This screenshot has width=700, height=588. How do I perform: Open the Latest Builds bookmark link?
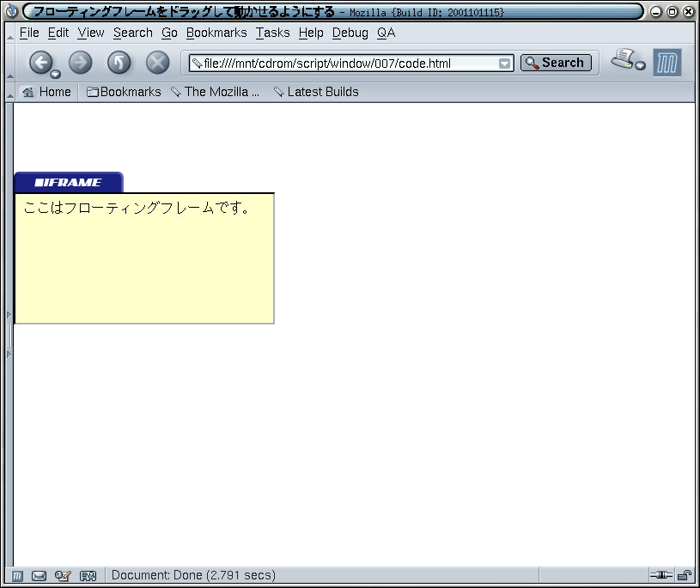click(x=317, y=92)
